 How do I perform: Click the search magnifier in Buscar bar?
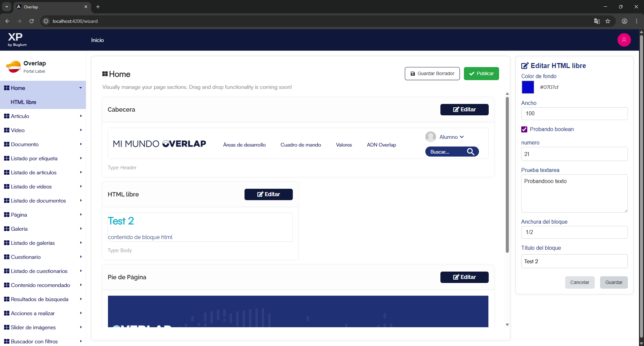click(x=471, y=152)
